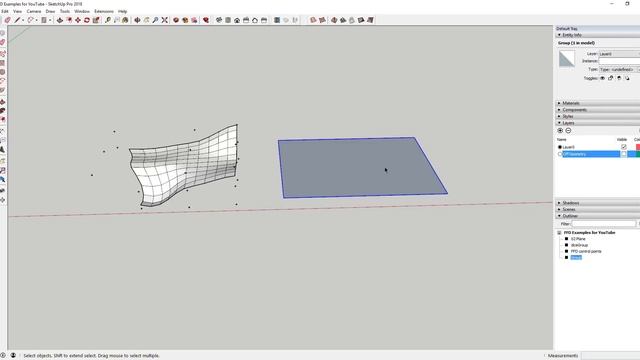Select the Zoom magnifier tool

tap(156, 20)
